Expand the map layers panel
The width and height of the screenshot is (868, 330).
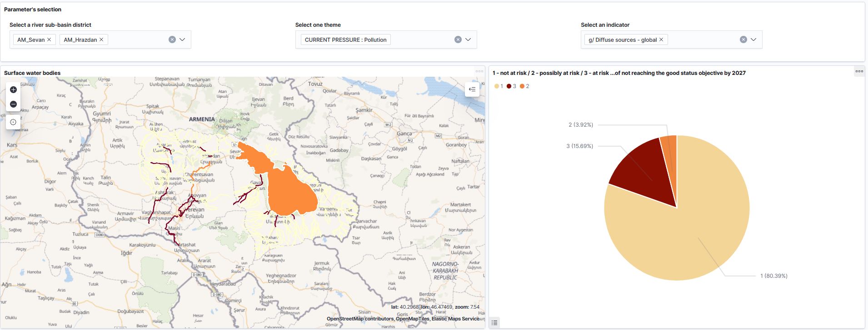[472, 89]
